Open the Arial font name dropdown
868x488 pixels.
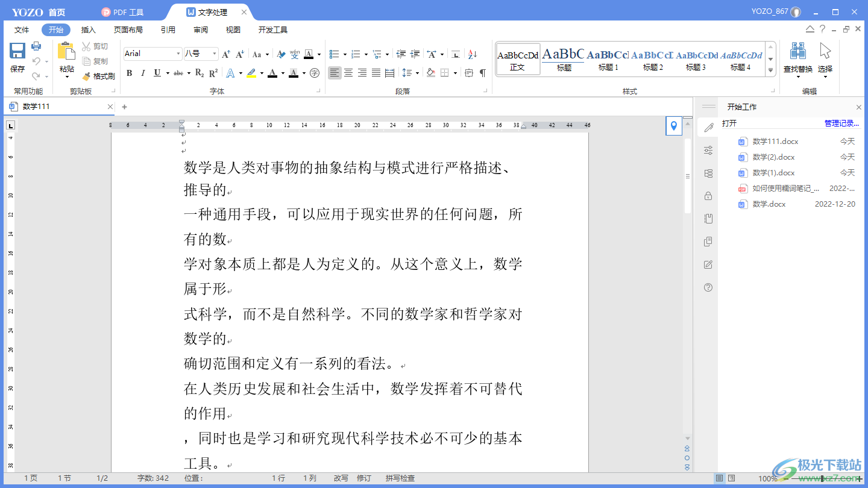(178, 54)
